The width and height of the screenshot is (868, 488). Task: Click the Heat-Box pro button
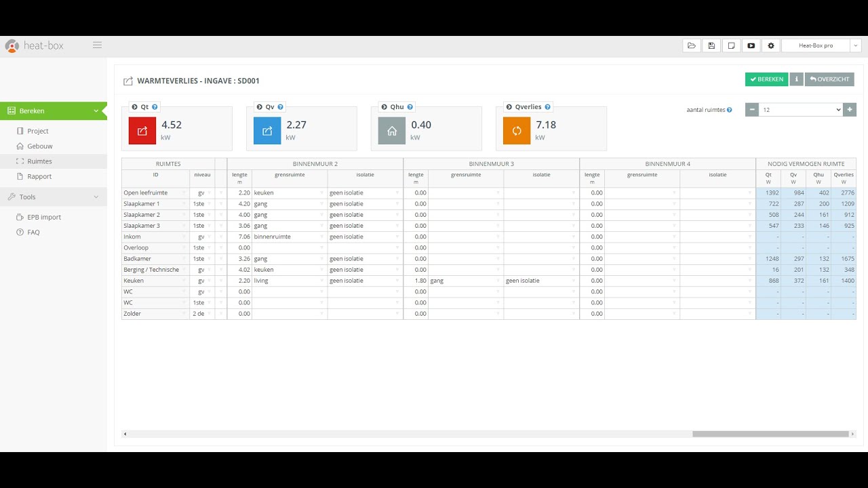coord(815,45)
